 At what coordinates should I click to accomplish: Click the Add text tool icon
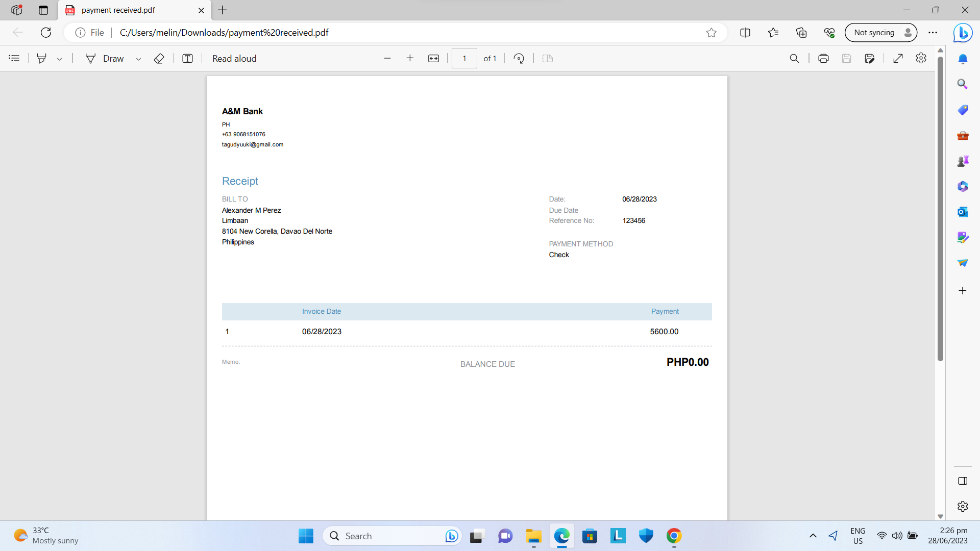(x=187, y=58)
